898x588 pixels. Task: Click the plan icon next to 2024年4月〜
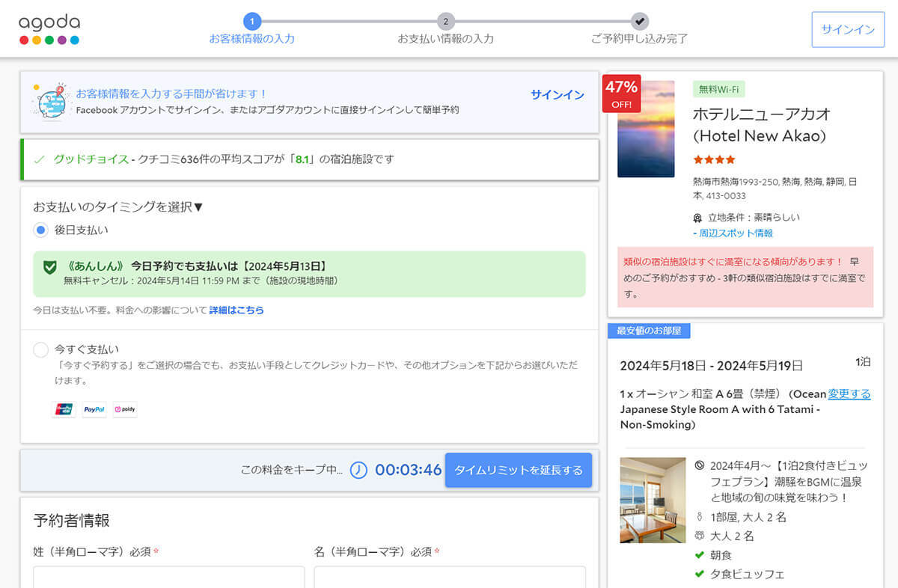click(x=700, y=465)
